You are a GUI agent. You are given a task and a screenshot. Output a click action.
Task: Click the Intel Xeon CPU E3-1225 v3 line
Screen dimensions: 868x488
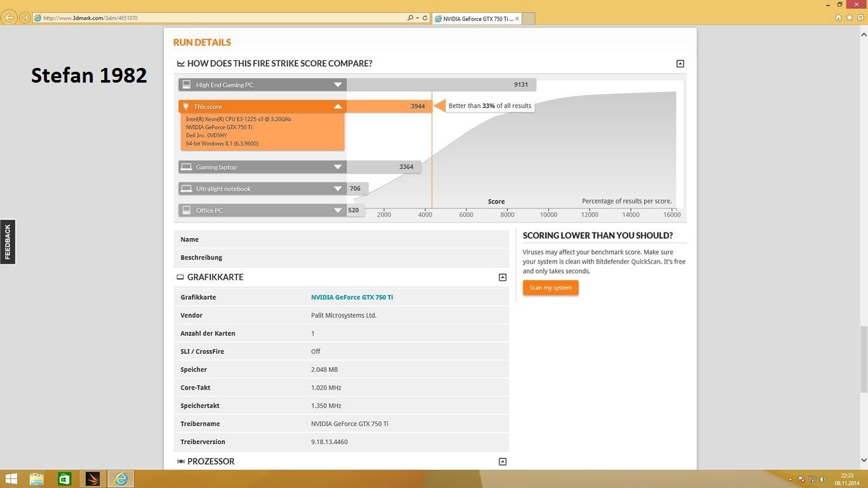(x=238, y=119)
